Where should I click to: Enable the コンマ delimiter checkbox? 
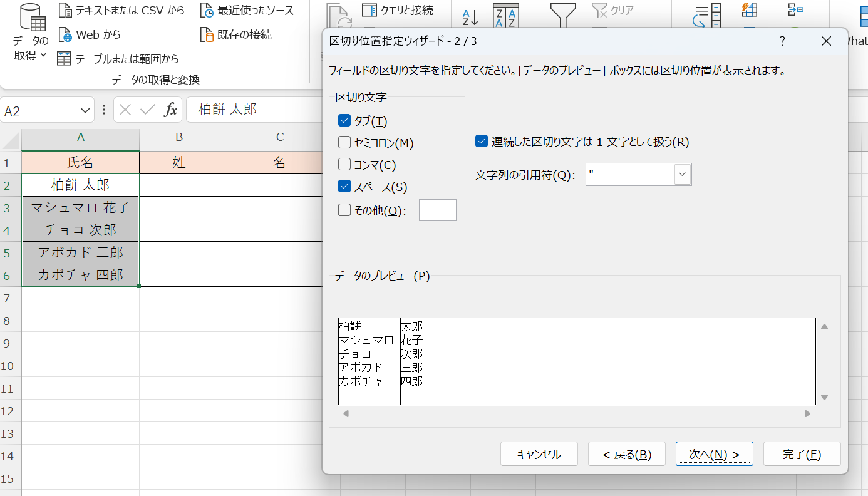click(344, 165)
